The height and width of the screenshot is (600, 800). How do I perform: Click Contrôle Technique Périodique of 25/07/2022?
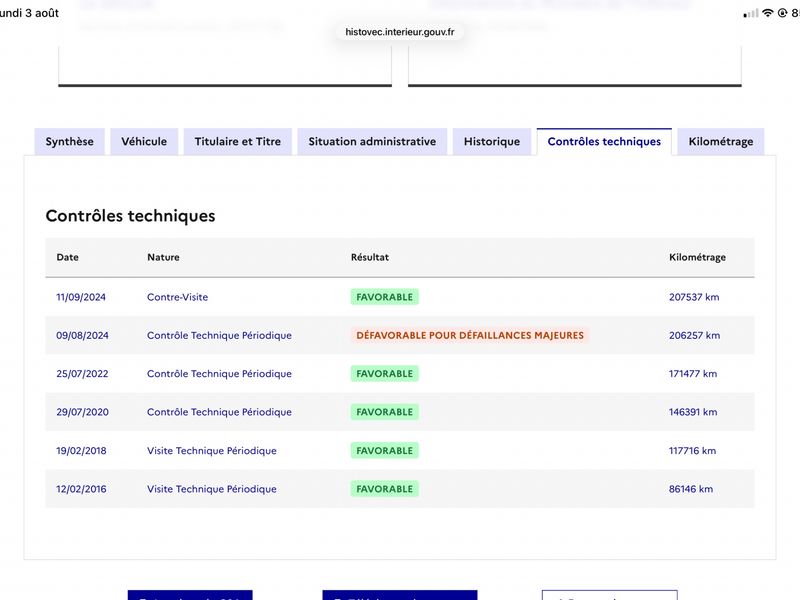[219, 373]
